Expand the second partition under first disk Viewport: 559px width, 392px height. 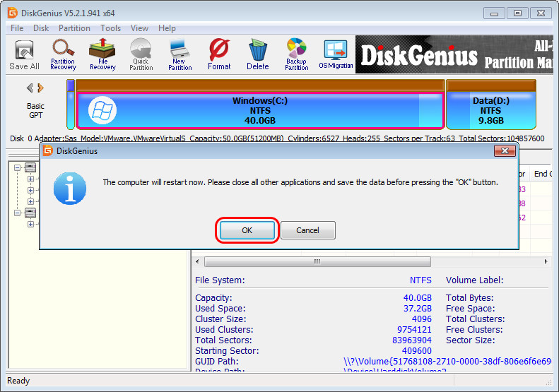pyautogui.click(x=30, y=190)
